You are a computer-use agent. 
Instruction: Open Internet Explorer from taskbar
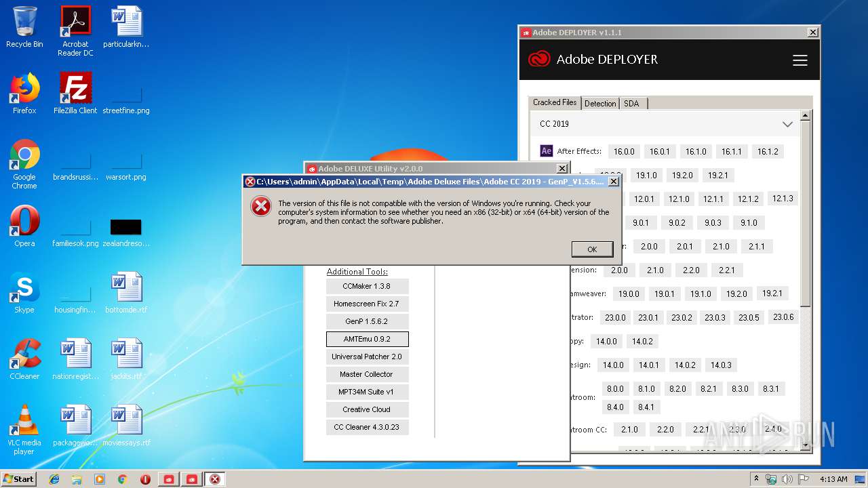(x=54, y=479)
